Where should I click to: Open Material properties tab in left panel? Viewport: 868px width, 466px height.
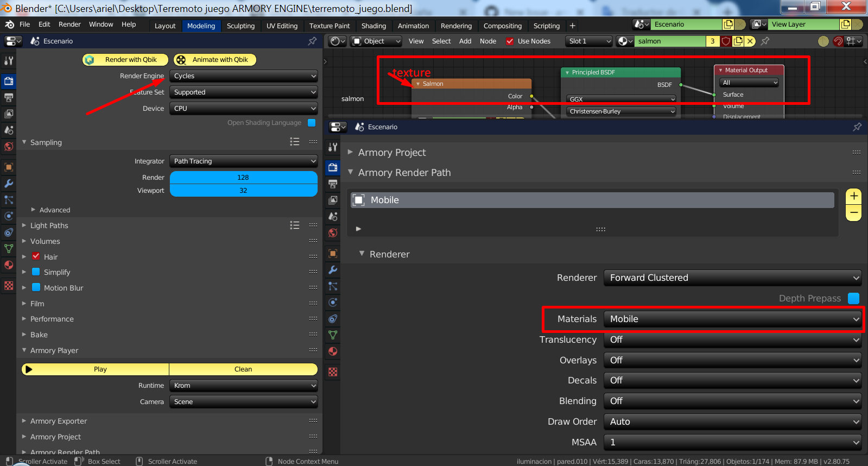click(9, 265)
